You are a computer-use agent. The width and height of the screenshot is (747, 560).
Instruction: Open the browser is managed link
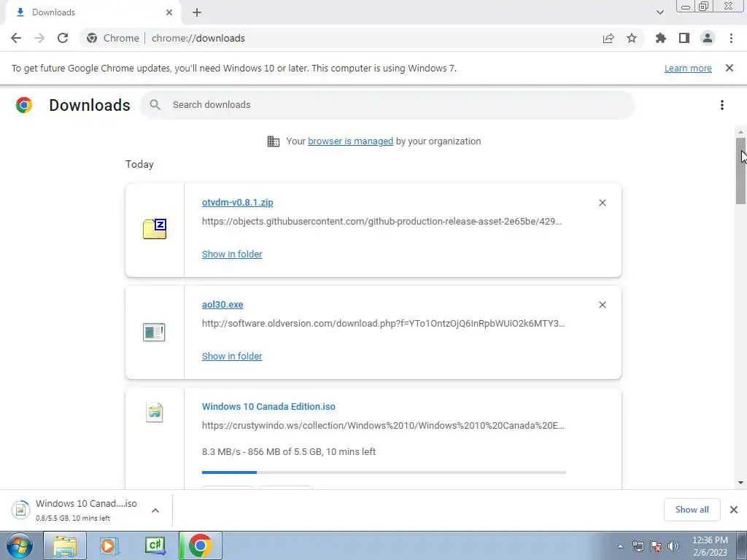pyautogui.click(x=350, y=141)
